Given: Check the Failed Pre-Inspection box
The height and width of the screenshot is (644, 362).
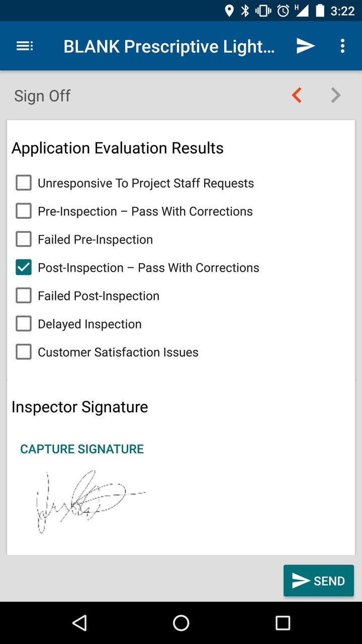Looking at the screenshot, I should pyautogui.click(x=23, y=239).
